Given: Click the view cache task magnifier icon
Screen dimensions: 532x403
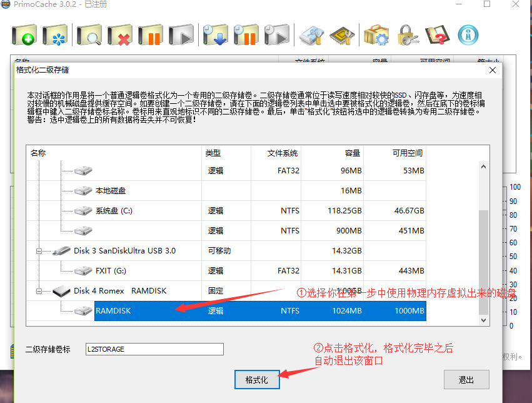Looking at the screenshot, I should (89, 34).
